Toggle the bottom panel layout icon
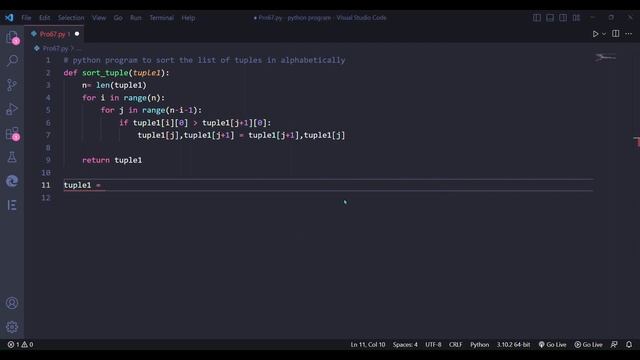The image size is (640, 360). (x=550, y=18)
